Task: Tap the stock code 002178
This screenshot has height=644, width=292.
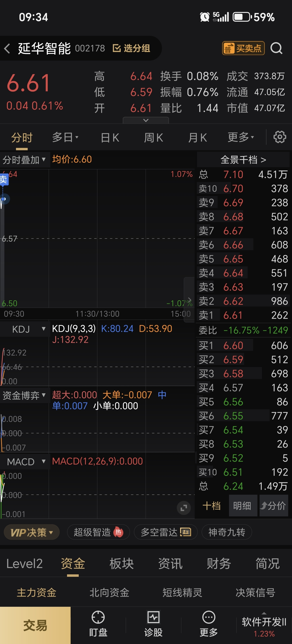Action: [x=90, y=48]
